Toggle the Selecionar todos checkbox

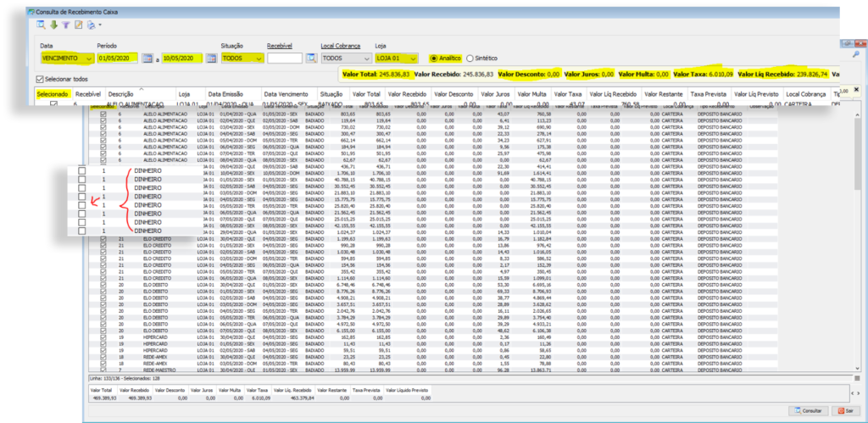39,79
